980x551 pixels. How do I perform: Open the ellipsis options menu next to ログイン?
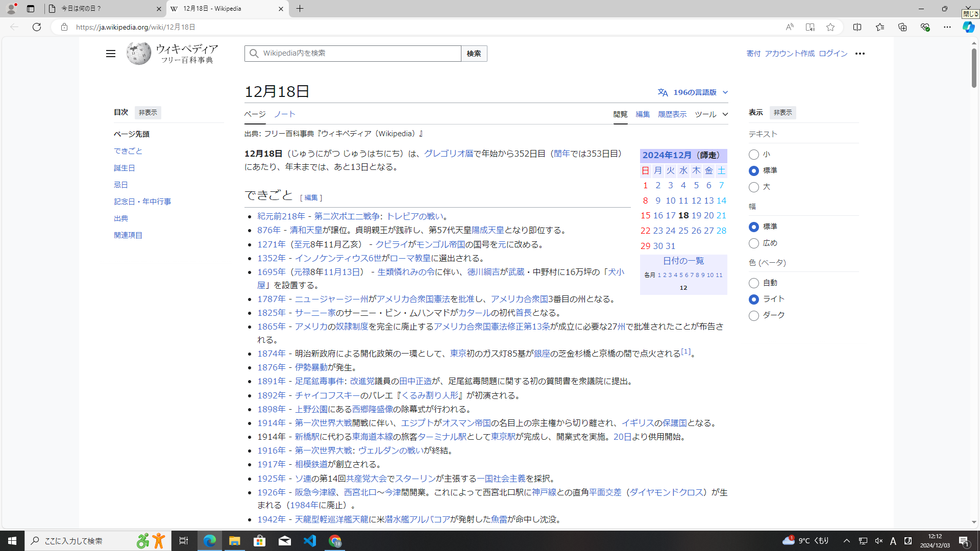(860, 53)
